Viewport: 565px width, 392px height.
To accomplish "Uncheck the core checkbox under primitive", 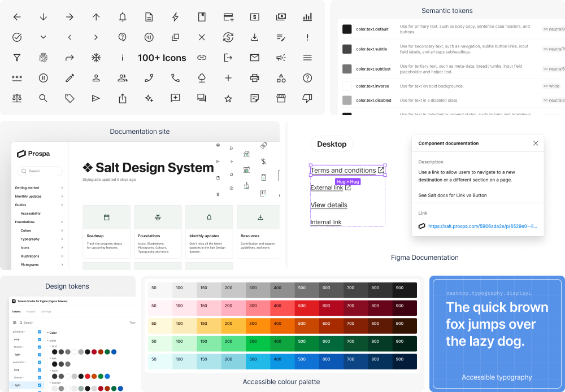I will pyautogui.click(x=40, y=339).
